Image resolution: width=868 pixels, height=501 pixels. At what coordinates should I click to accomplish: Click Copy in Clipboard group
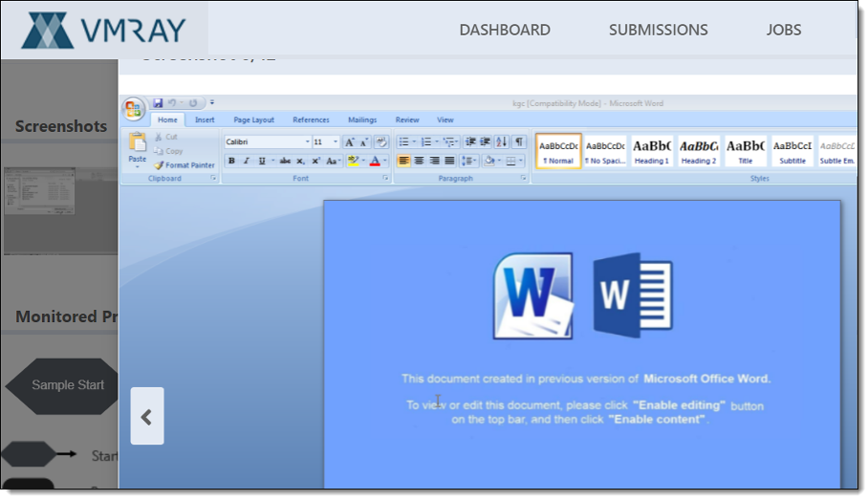click(x=168, y=151)
